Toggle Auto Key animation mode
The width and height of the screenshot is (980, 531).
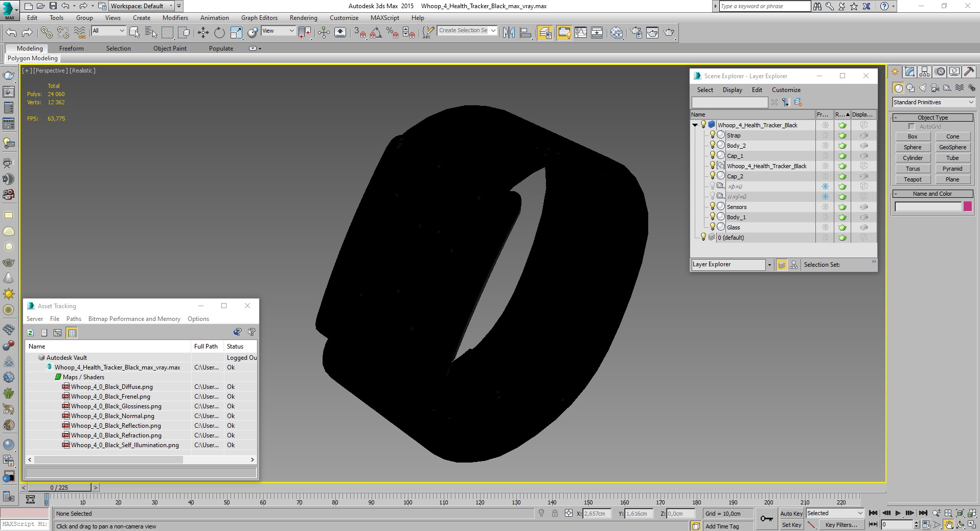click(791, 514)
